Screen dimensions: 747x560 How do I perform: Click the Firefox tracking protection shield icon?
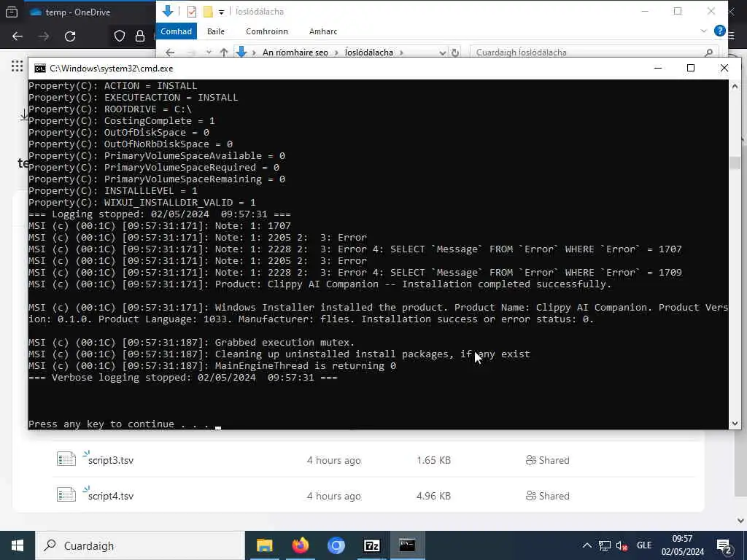pyautogui.click(x=120, y=36)
